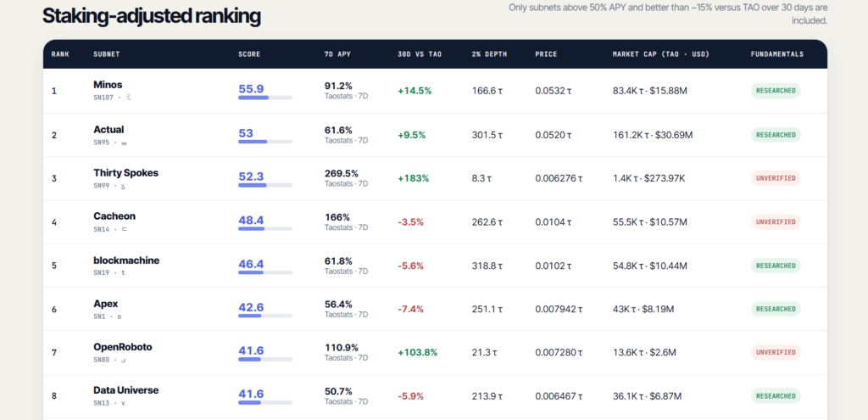868x420 pixels.
Task: Click the Subnet column header
Action: pos(107,54)
